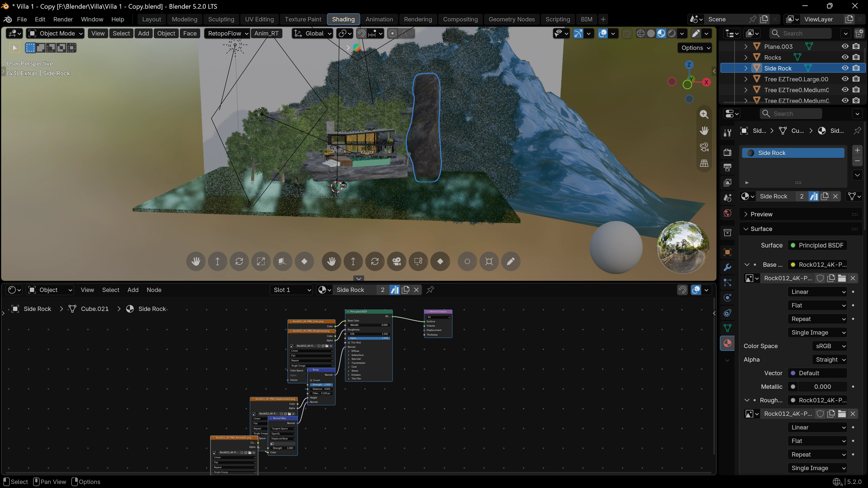Hide Side Rock in viewport

pyautogui.click(x=845, y=68)
